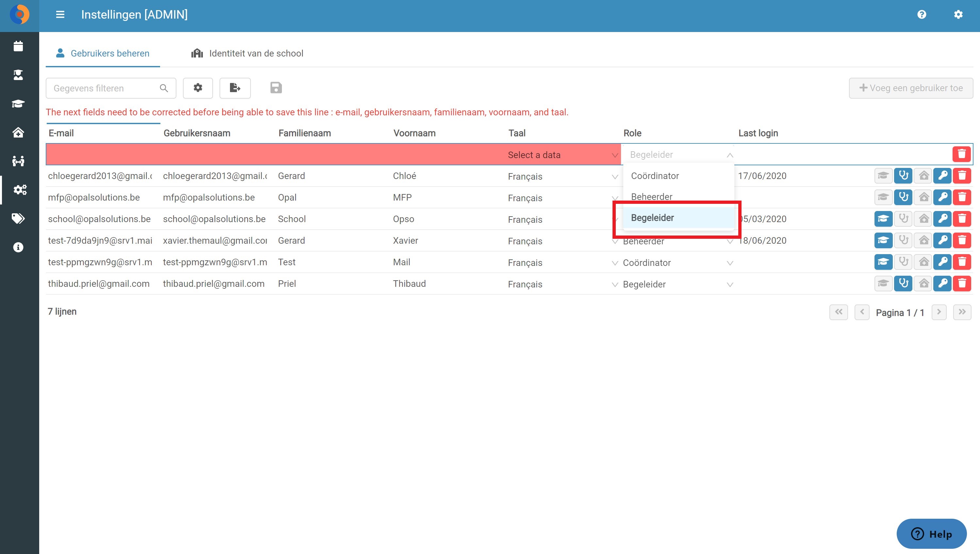Viewport: 980px width, 554px height.
Task: Click the Familienaam cell 'Opal'
Action: click(287, 198)
